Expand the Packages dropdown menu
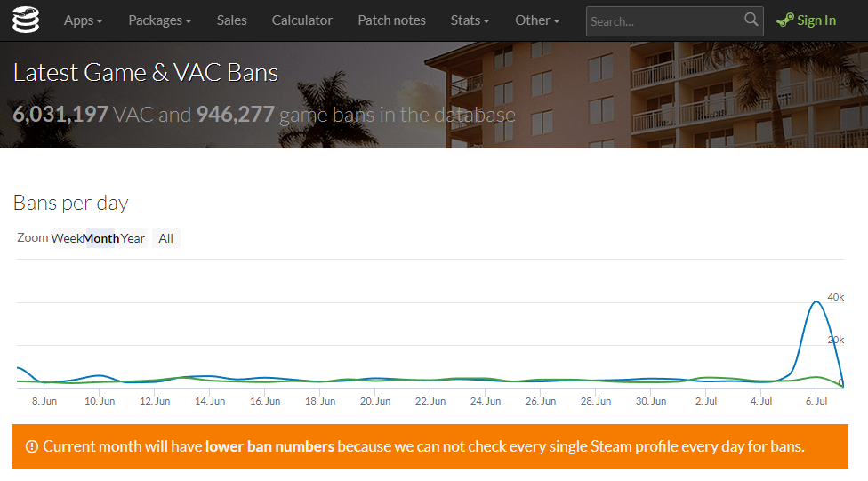The width and height of the screenshot is (868, 481). tap(160, 20)
